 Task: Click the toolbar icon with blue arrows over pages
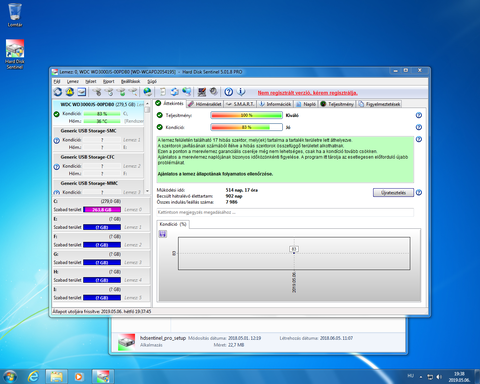coord(174,92)
